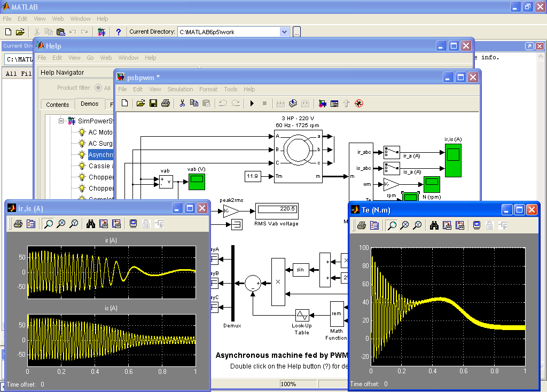This screenshot has height=392, width=547.
Task: Select All product filter radio button
Action: [98, 88]
